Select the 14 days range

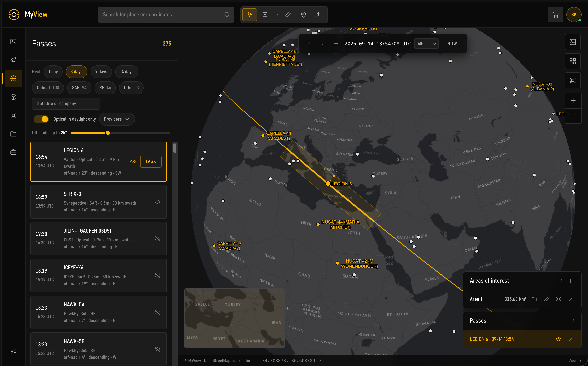(x=127, y=72)
